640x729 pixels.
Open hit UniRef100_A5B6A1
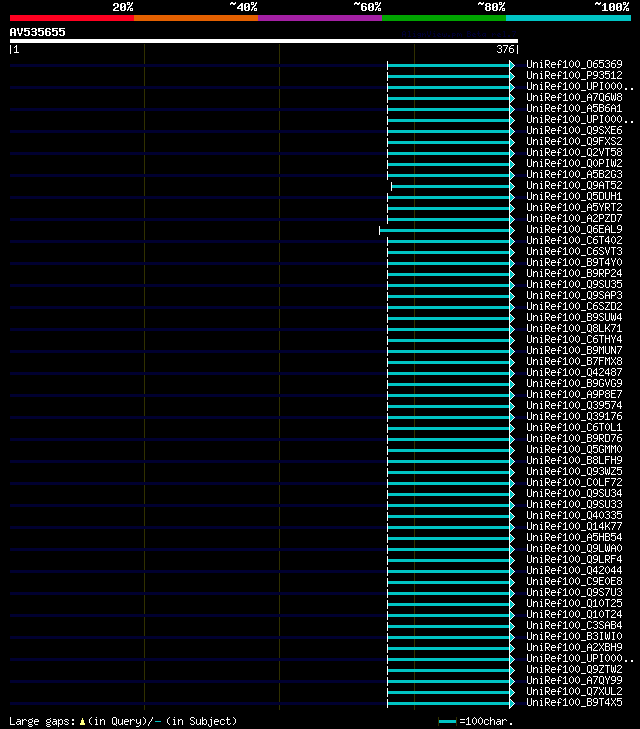click(574, 108)
